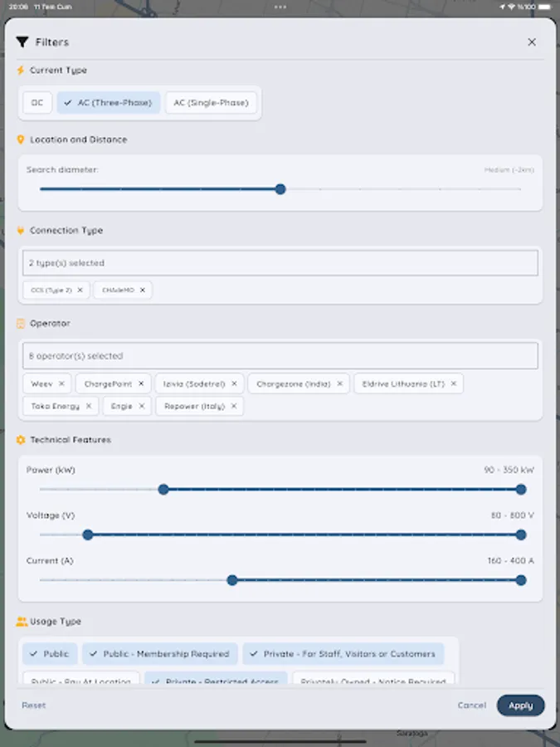The image size is (560, 747).
Task: Click the gear icon beside Technical Features
Action: pos(21,439)
